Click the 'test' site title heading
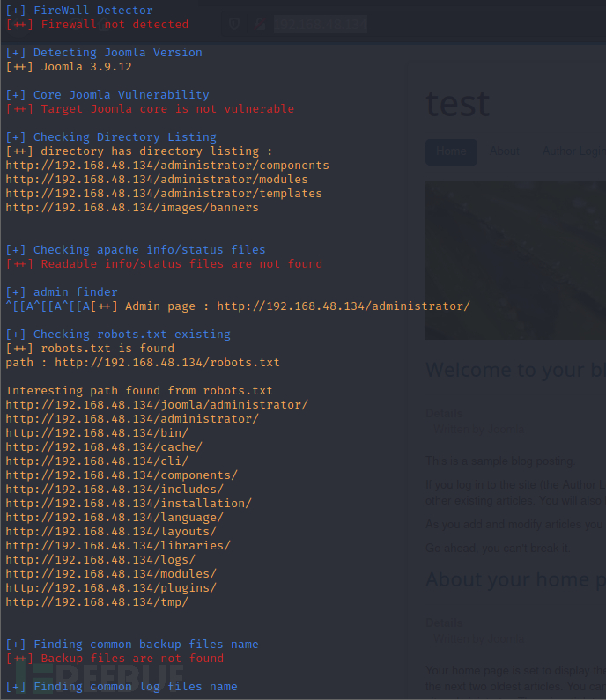The height and width of the screenshot is (700, 606). 458,104
